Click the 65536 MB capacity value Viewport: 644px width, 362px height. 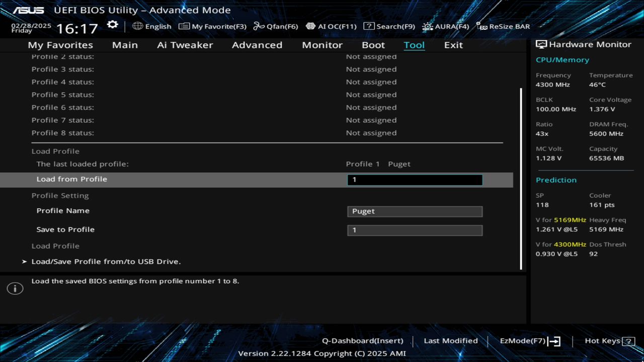pos(606,158)
